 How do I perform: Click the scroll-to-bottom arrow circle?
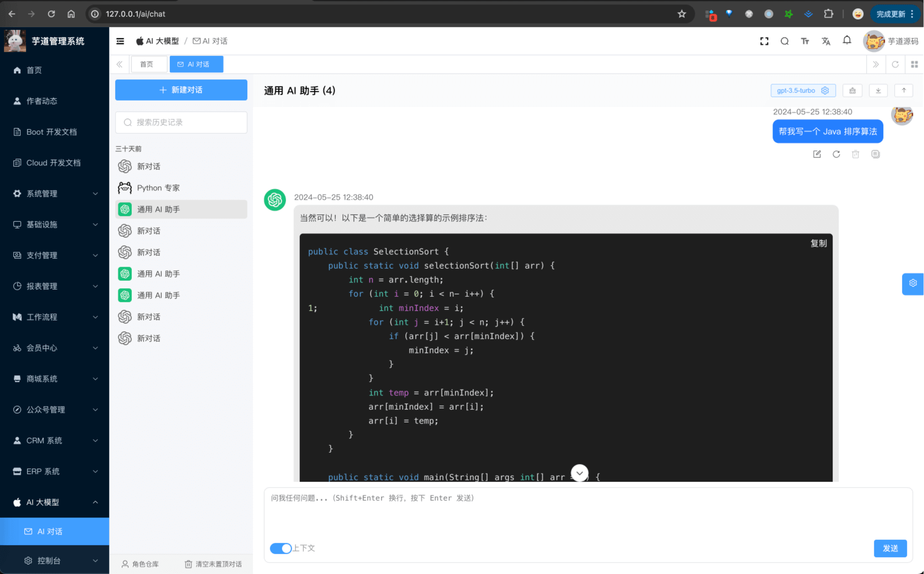pos(580,473)
